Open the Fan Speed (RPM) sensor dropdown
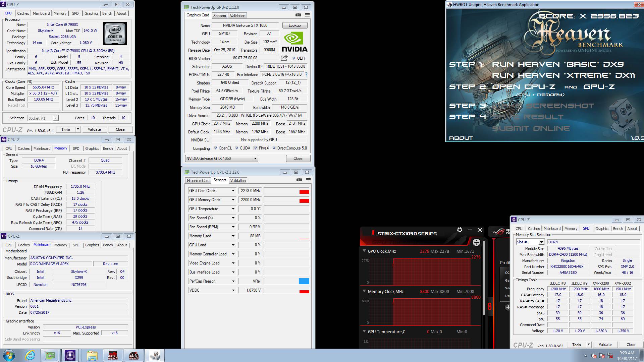The image size is (644, 362). pyautogui.click(x=233, y=227)
